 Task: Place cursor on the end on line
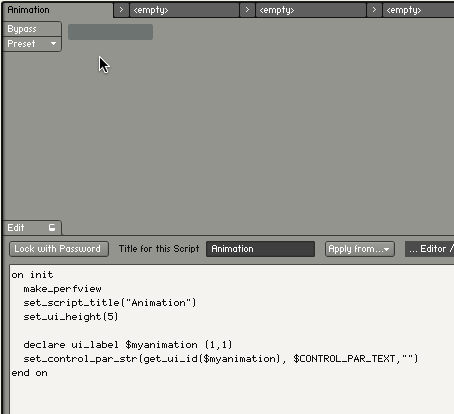coord(29,373)
